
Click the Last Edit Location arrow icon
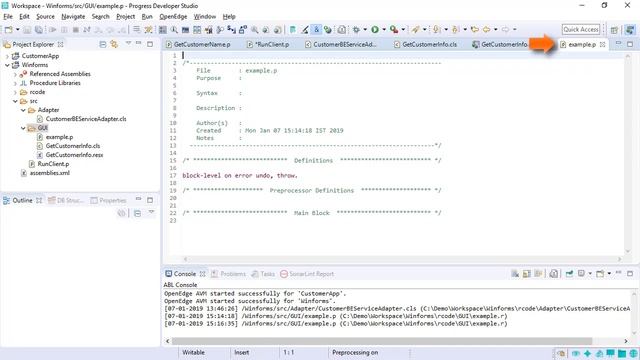tap(475, 29)
